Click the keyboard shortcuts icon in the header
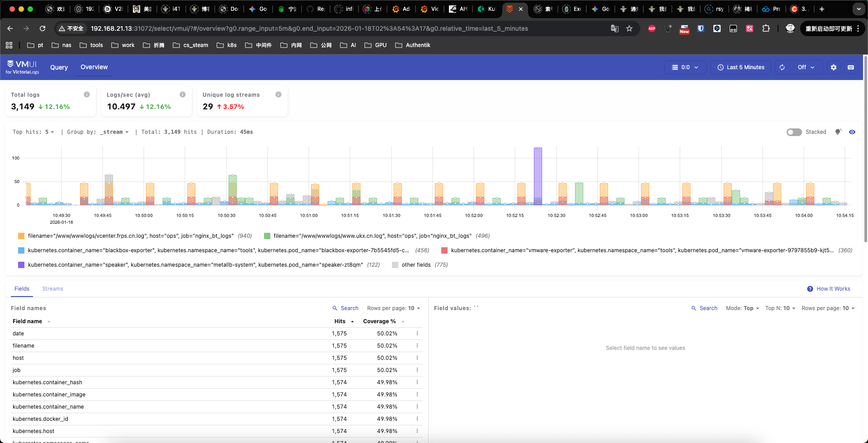Image resolution: width=868 pixels, height=443 pixels. coord(850,67)
